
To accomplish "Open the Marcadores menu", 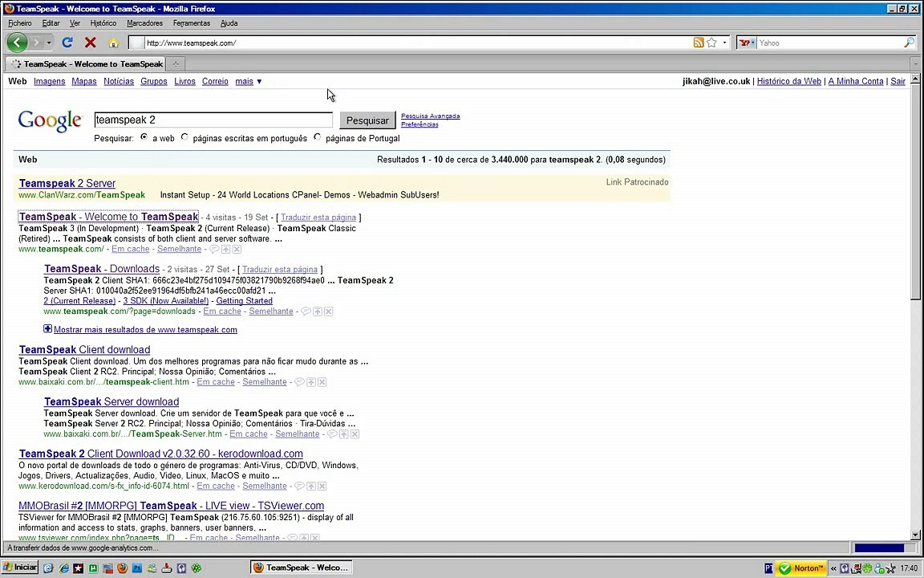I will pos(144,23).
